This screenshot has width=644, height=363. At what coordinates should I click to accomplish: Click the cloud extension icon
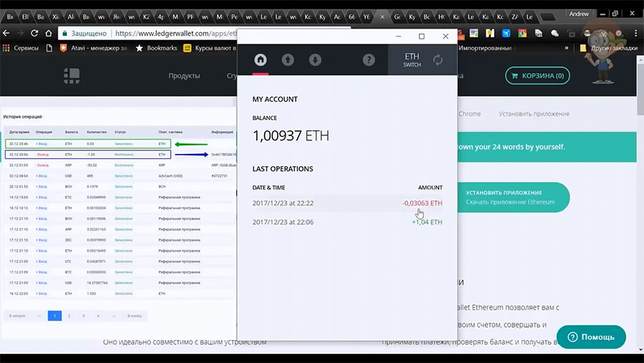(555, 34)
